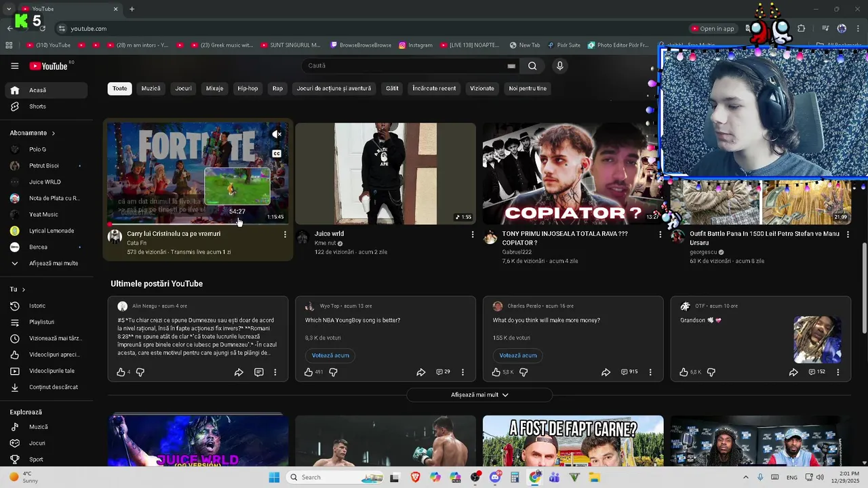Like the Alin Neagu post
The width and height of the screenshot is (868, 488).
[121, 372]
